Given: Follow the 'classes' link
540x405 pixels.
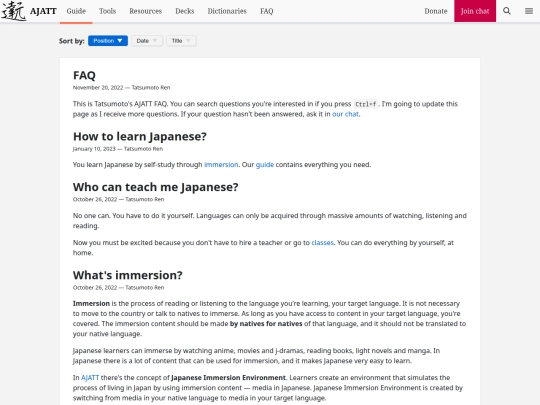Looking at the screenshot, I should point(322,242).
